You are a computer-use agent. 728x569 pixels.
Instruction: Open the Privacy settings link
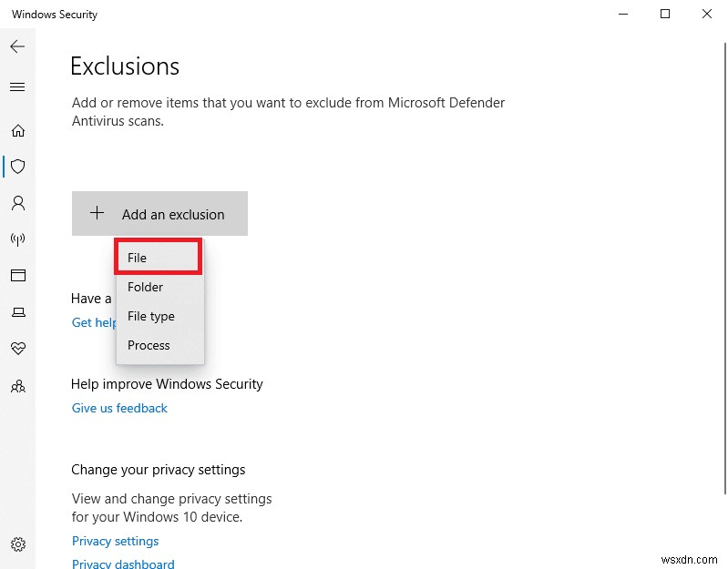coord(116,541)
